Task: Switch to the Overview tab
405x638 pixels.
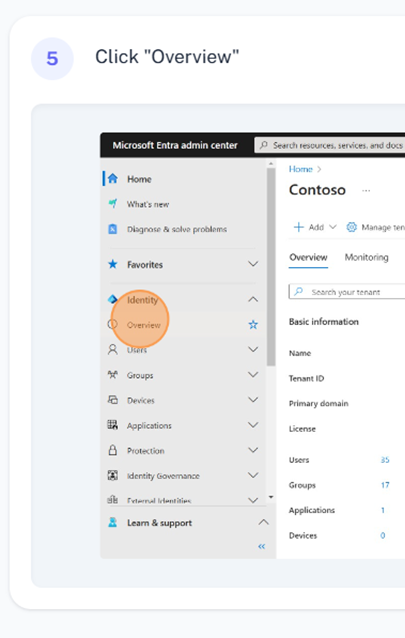Action: pyautogui.click(x=308, y=258)
